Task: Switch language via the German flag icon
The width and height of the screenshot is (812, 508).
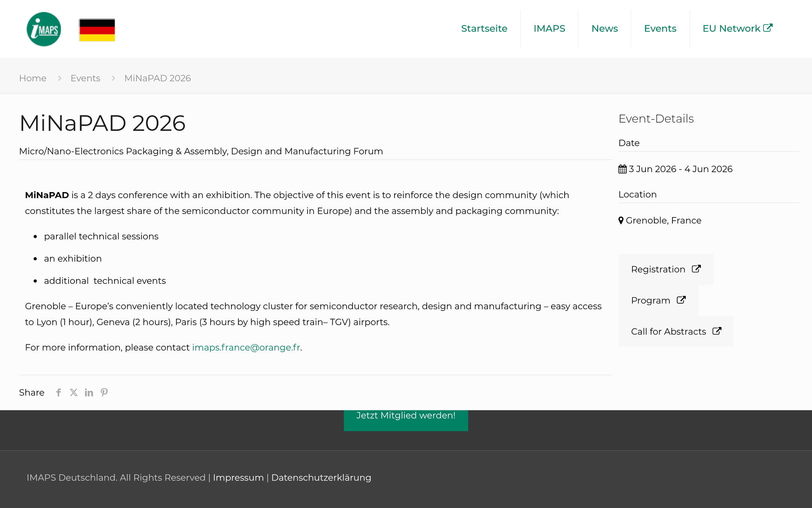Action: coord(97,30)
